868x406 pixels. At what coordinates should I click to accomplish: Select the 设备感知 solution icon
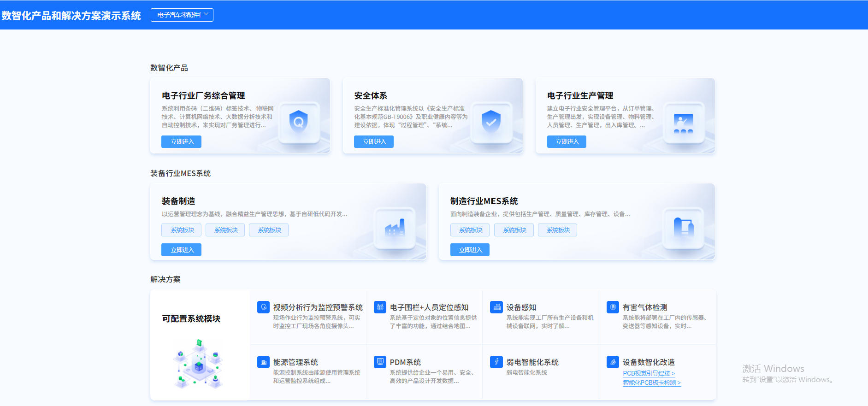(x=496, y=307)
